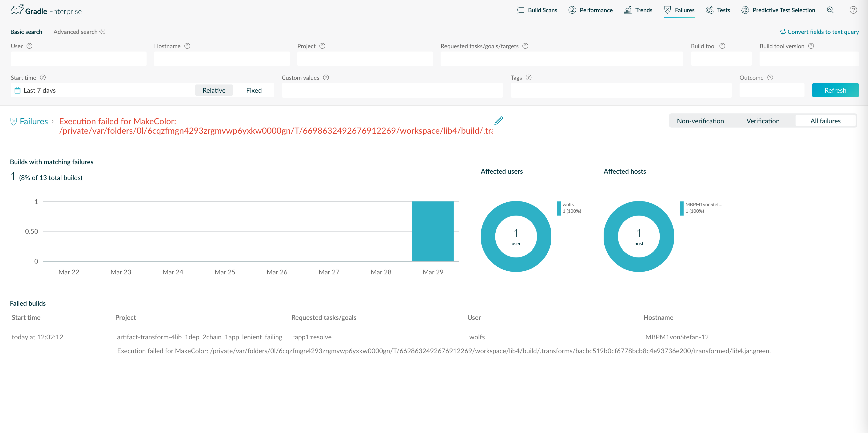
Task: Click the search magnifier icon in header
Action: (830, 10)
